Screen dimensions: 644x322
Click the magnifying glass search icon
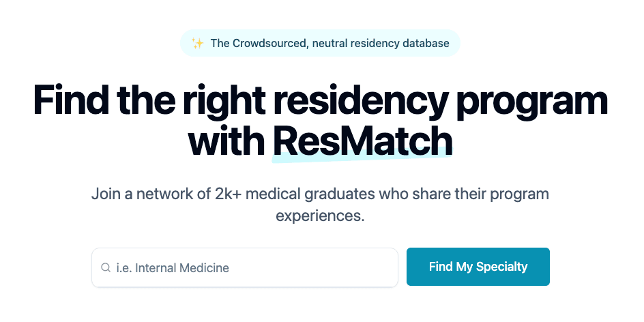(x=106, y=267)
